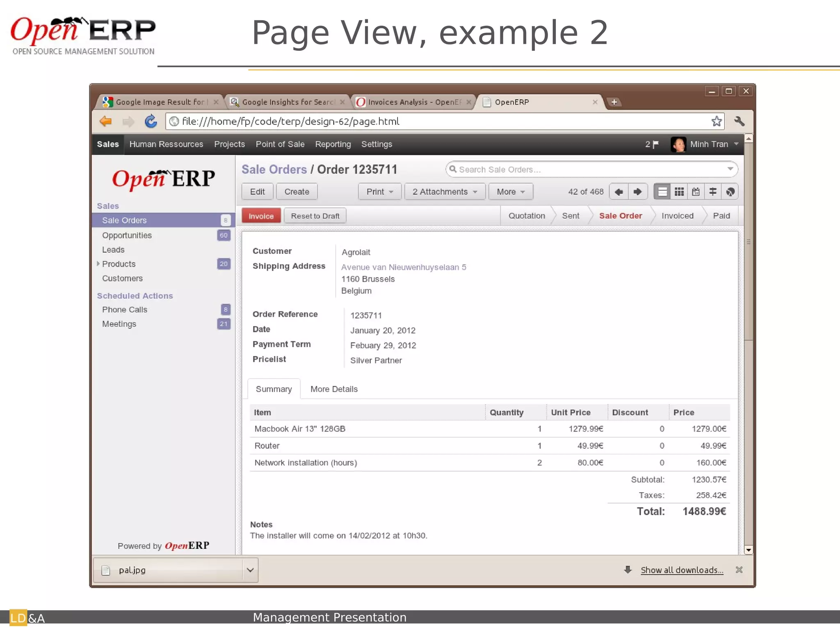840x630 pixels.
Task: Click the browser back arrow
Action: (105, 121)
